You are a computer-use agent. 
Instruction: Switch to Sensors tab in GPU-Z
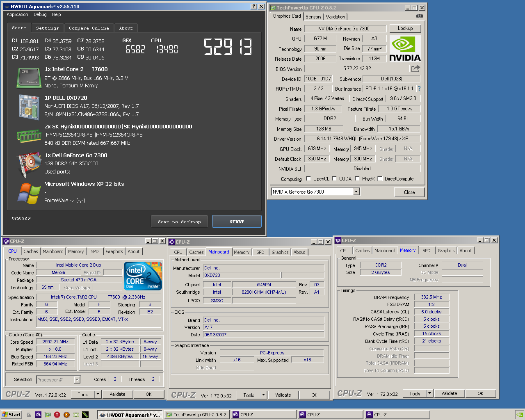[313, 17]
